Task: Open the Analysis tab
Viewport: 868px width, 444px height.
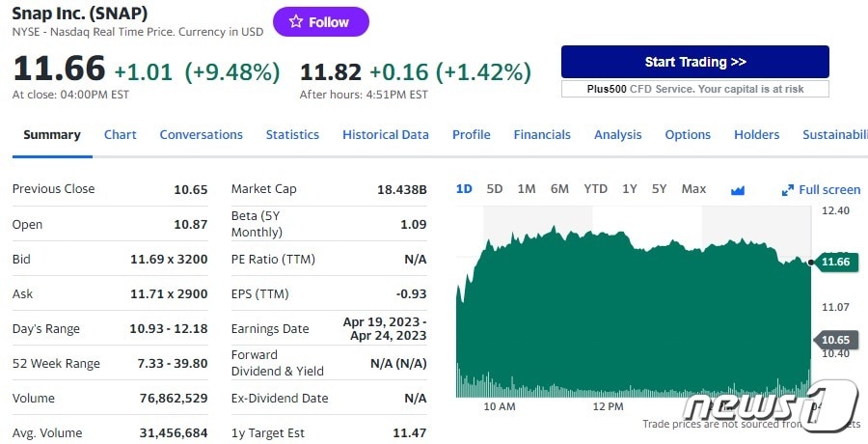Action: pos(617,135)
